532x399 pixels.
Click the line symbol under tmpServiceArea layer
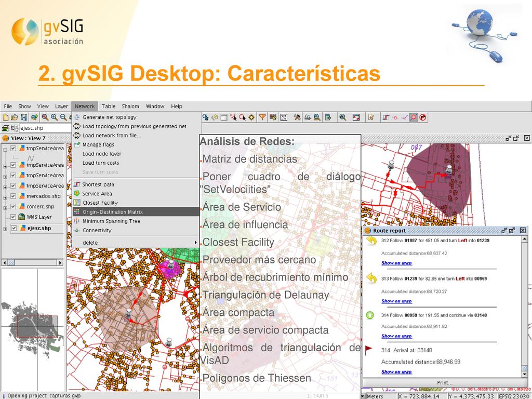(31, 158)
